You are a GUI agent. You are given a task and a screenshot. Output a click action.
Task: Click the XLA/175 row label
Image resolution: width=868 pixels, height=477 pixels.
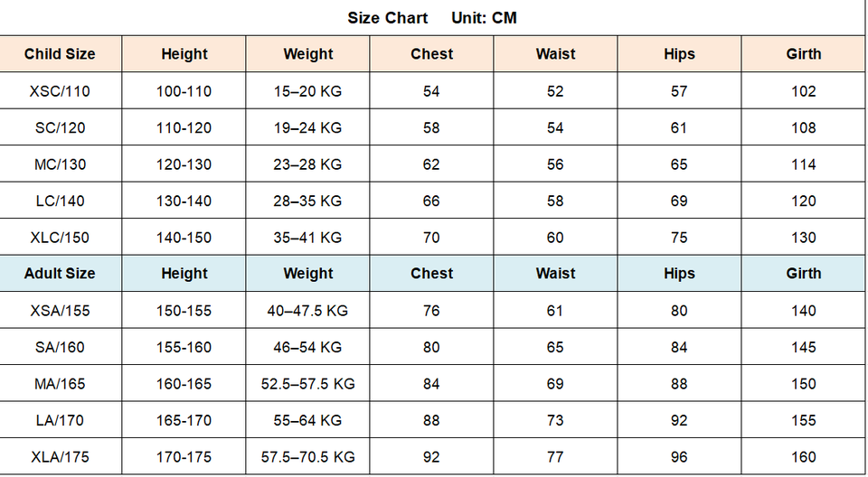(60, 456)
